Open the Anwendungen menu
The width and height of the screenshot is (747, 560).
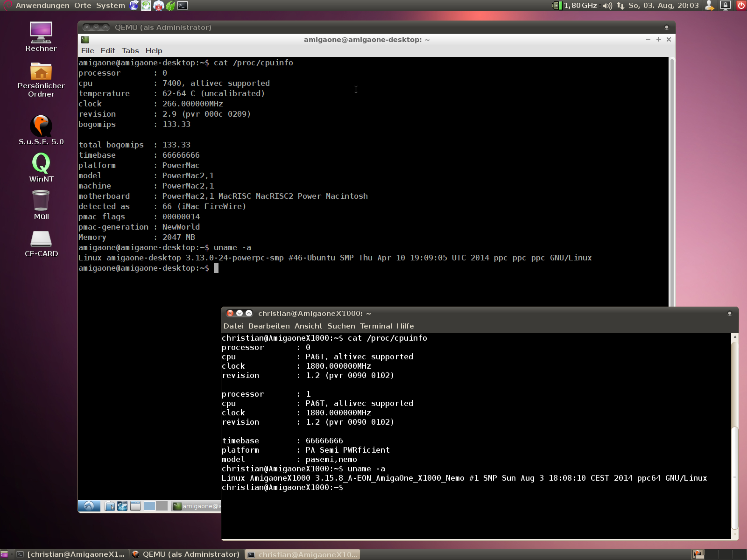coord(42,6)
